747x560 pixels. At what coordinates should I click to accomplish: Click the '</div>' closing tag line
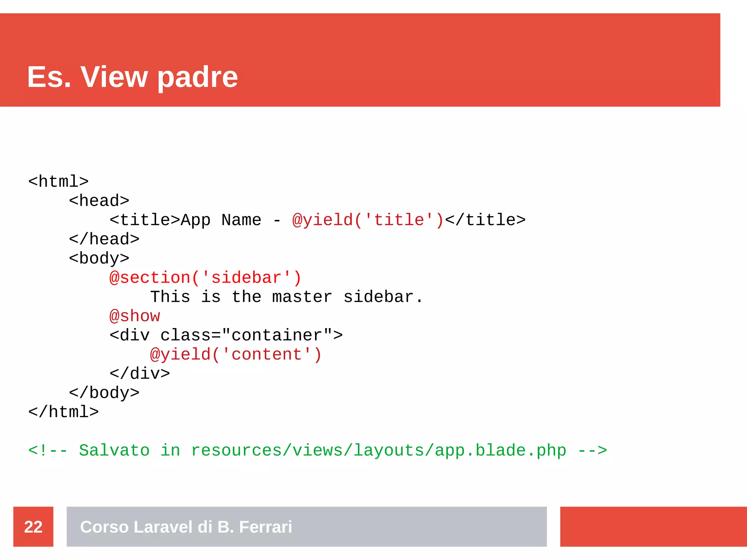(x=140, y=374)
